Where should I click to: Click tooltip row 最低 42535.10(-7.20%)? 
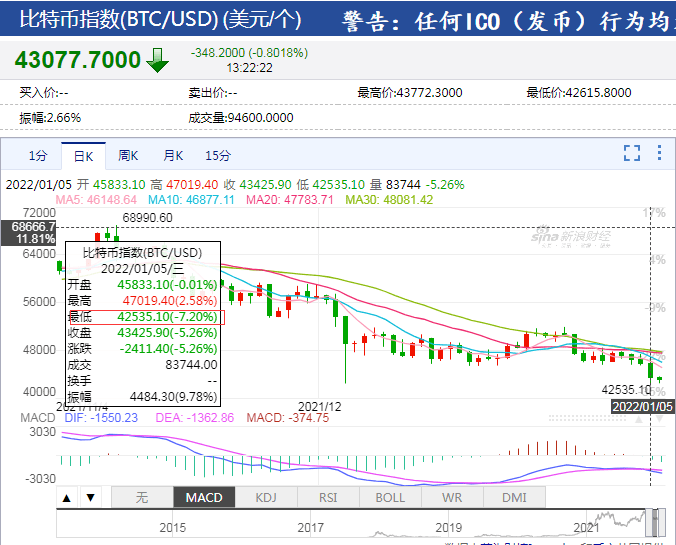(143, 317)
